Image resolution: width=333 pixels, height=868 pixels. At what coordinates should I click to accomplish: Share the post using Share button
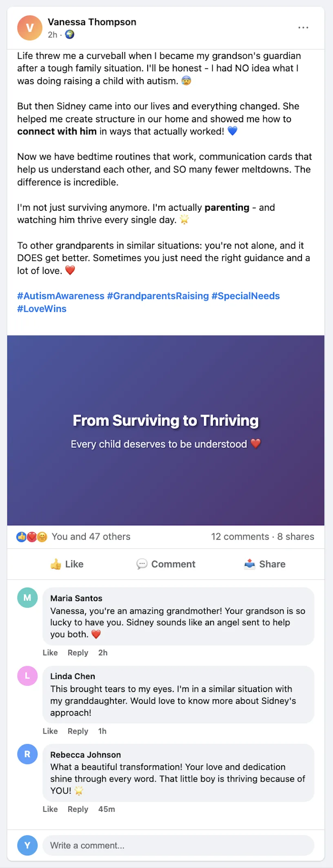tap(264, 564)
